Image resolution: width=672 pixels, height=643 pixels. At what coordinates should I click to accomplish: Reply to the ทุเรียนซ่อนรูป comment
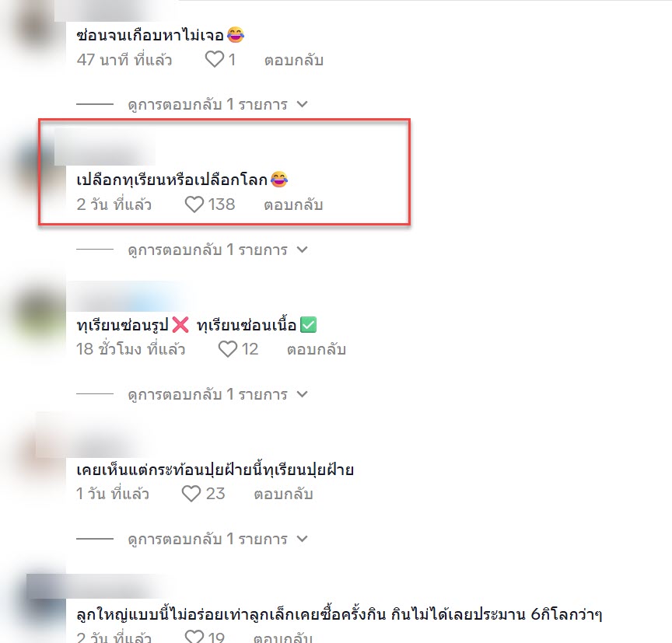coord(317,350)
